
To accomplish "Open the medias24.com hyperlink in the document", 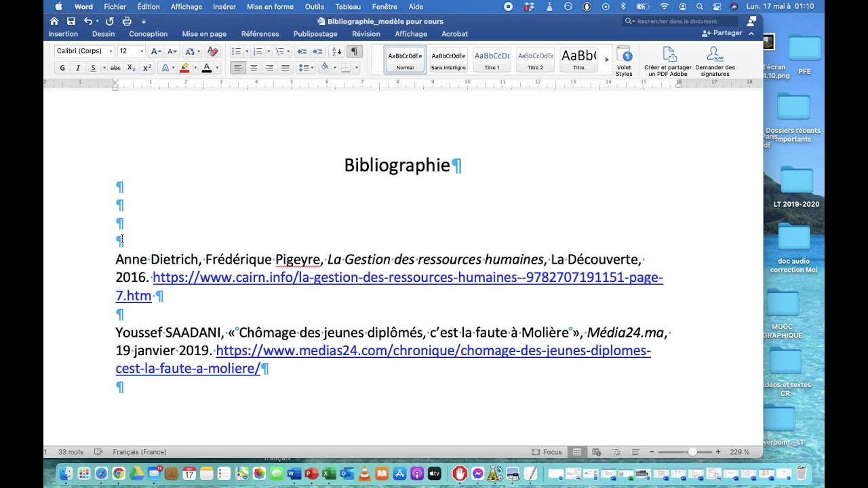I will [383, 359].
